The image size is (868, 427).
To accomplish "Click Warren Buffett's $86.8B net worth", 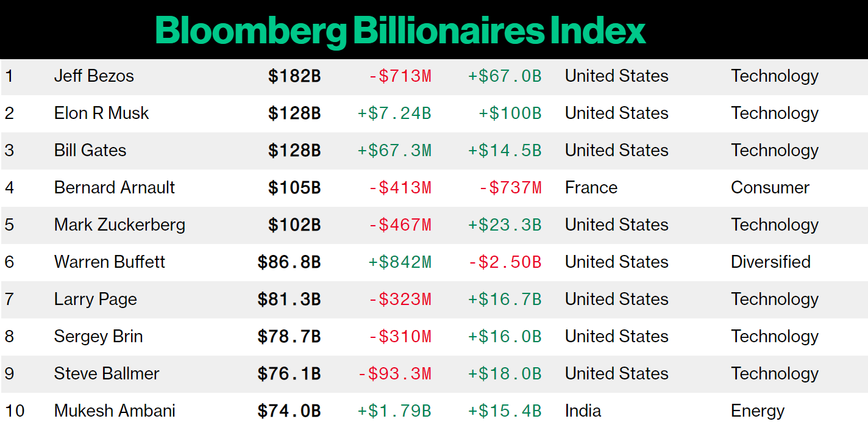I will [289, 262].
